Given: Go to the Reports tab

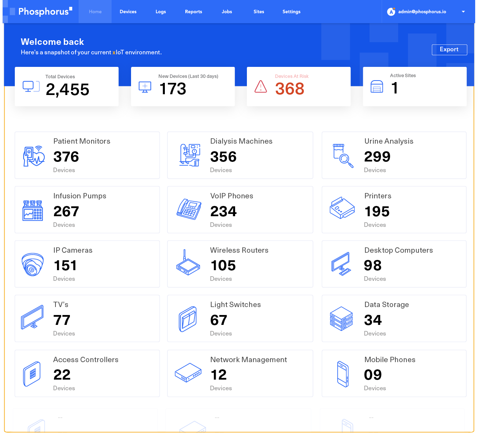Looking at the screenshot, I should (193, 12).
